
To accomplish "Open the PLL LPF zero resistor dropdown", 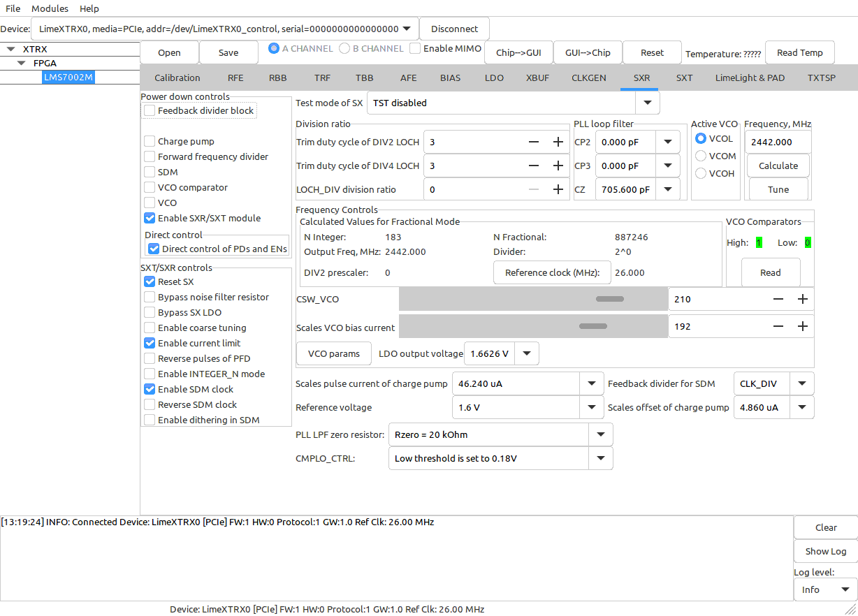I will pos(599,434).
